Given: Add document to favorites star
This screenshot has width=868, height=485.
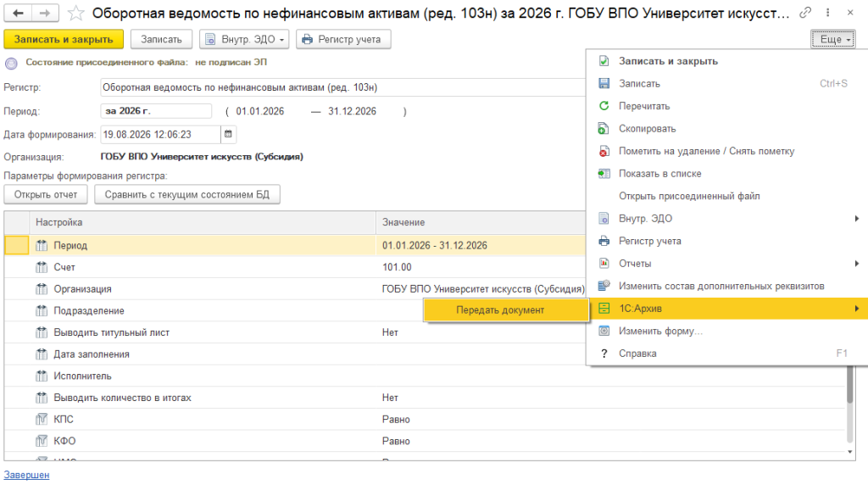Looking at the screenshot, I should [75, 13].
